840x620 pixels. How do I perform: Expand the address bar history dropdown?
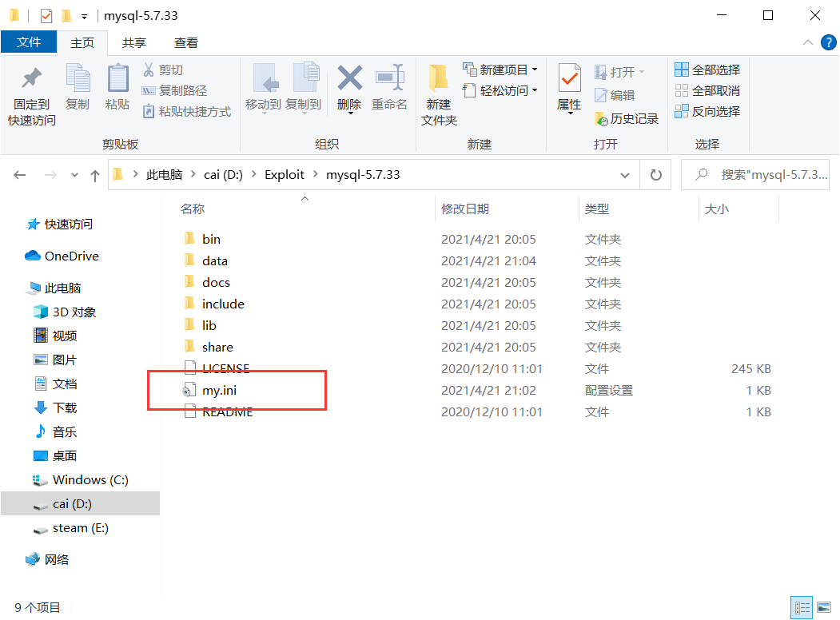coord(625,175)
